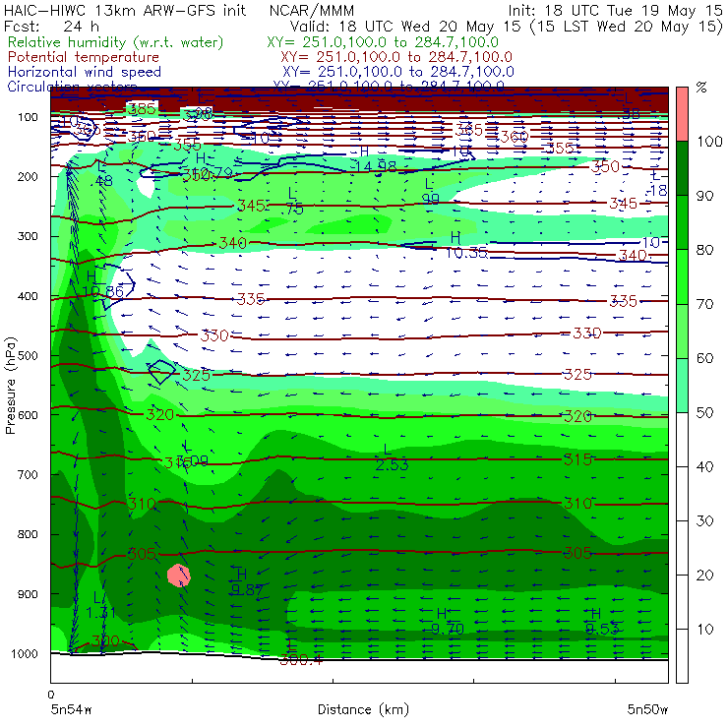Click the 'L 48' minimum label

tap(103, 173)
